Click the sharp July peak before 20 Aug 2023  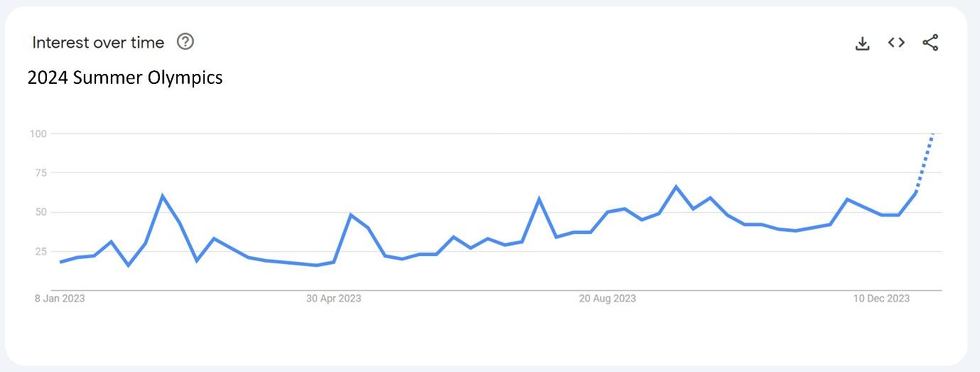[539, 199]
